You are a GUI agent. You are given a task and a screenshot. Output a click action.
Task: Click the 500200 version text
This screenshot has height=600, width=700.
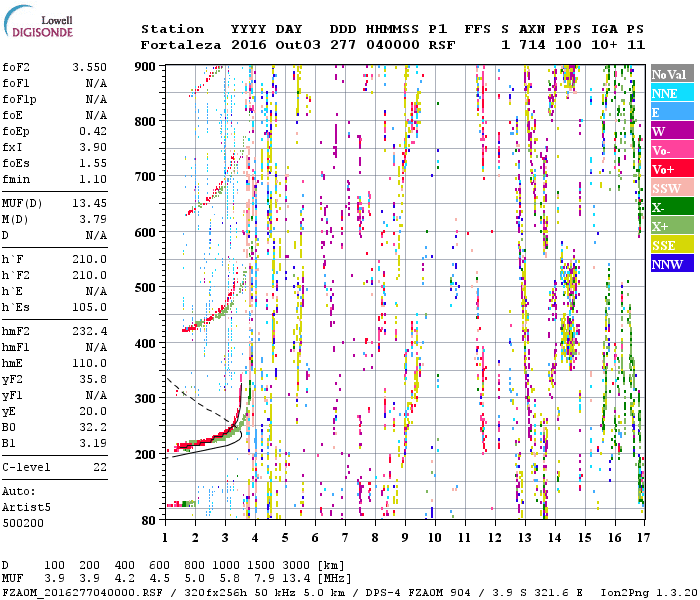(x=23, y=523)
